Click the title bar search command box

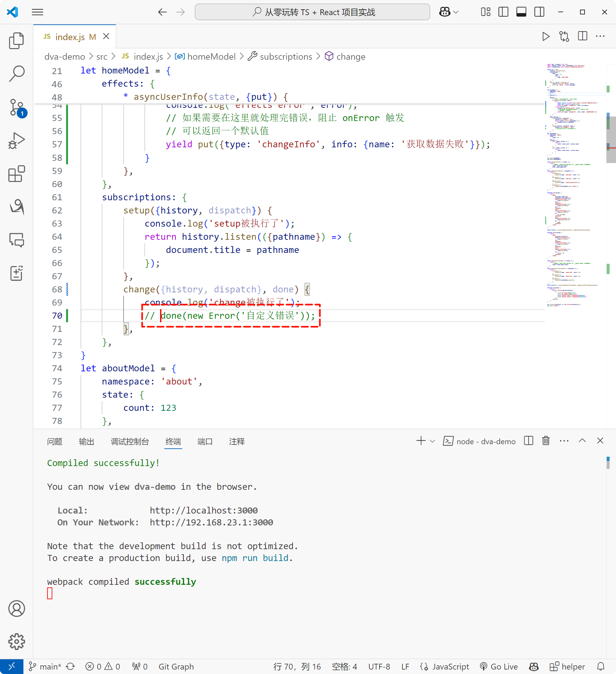coord(312,12)
